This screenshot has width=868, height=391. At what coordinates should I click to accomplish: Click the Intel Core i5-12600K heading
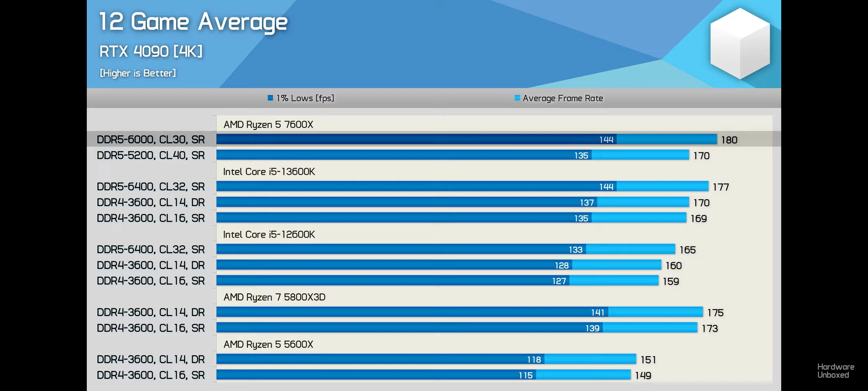[269, 235]
